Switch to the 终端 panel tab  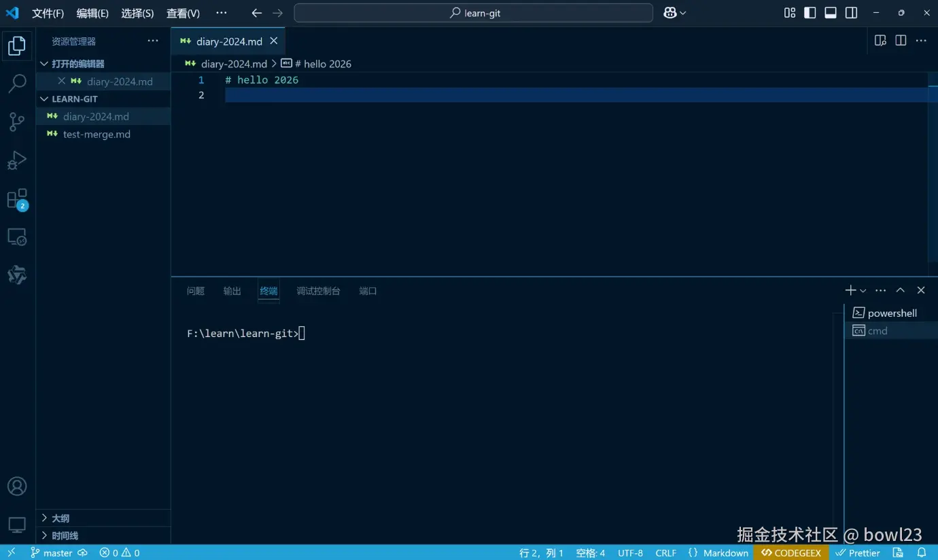pyautogui.click(x=268, y=291)
